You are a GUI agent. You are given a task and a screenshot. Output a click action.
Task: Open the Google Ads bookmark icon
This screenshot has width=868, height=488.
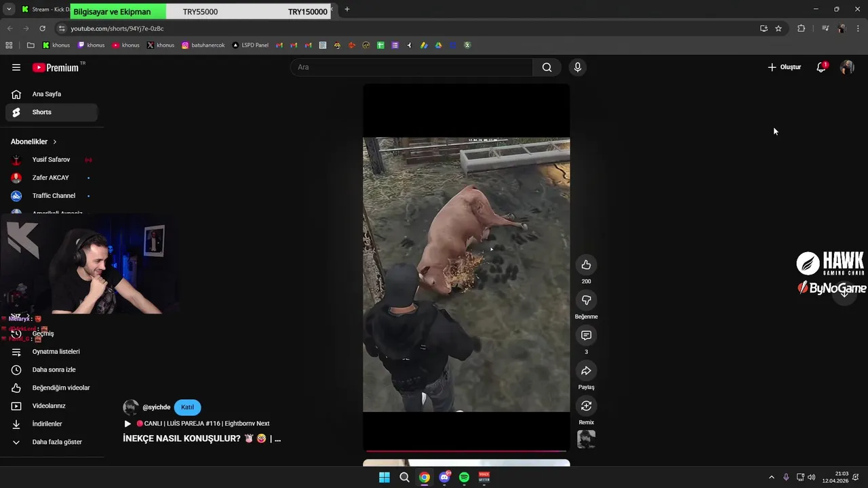coord(424,45)
